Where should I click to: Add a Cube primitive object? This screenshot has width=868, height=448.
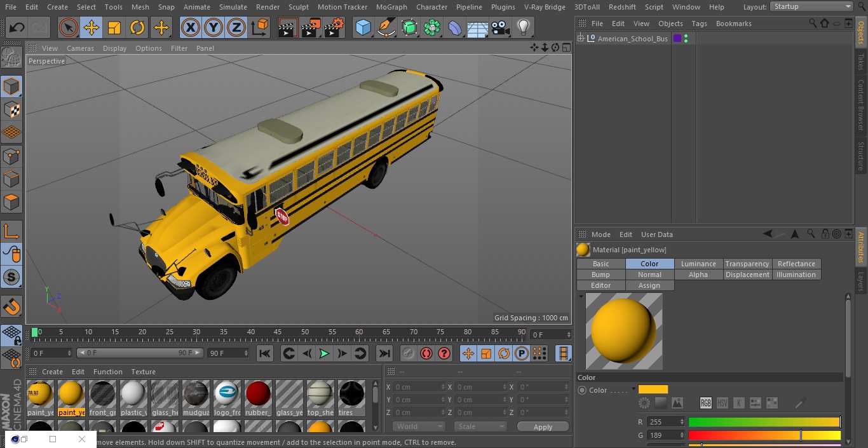coord(363,27)
